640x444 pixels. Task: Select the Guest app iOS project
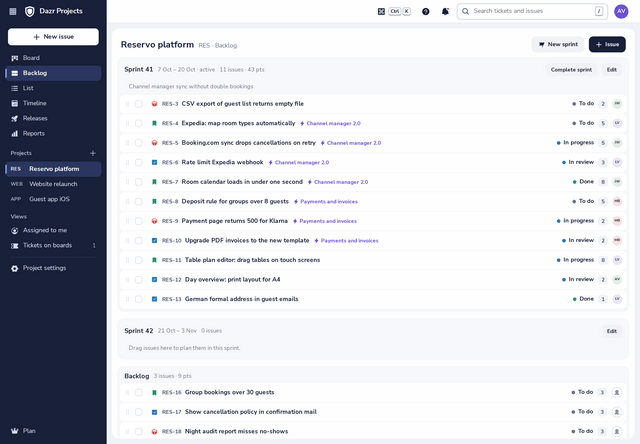[53, 199]
